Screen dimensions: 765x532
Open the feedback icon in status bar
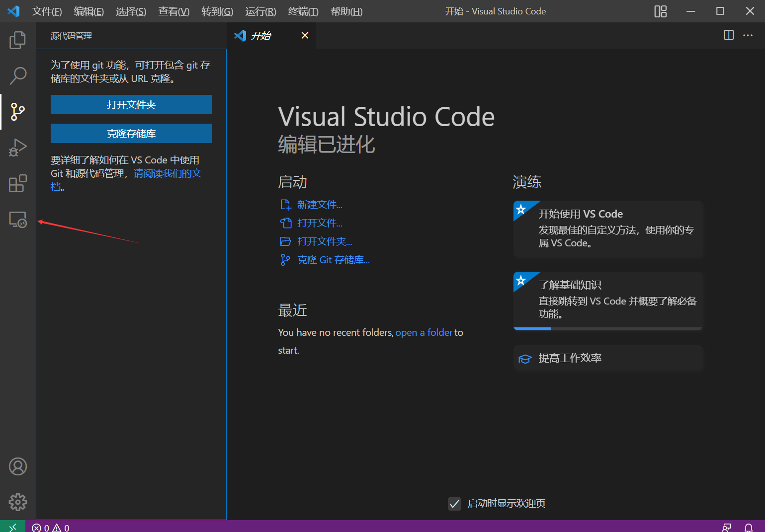[727, 528]
